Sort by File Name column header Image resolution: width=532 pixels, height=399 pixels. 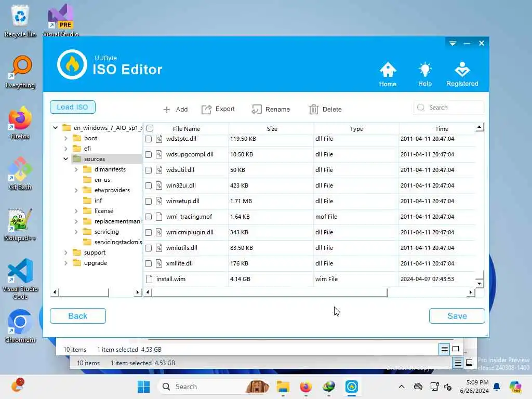187,129
